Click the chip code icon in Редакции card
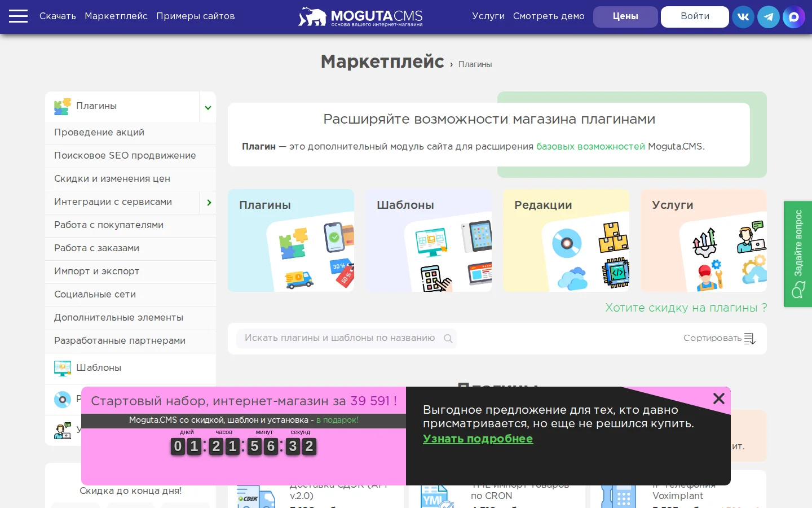The width and height of the screenshot is (812, 508). (x=615, y=273)
